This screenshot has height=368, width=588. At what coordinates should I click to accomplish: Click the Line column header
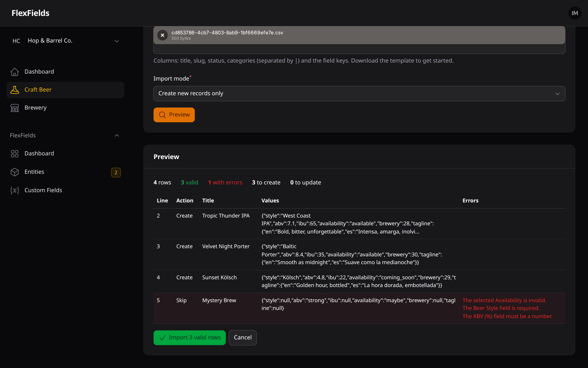tap(162, 201)
